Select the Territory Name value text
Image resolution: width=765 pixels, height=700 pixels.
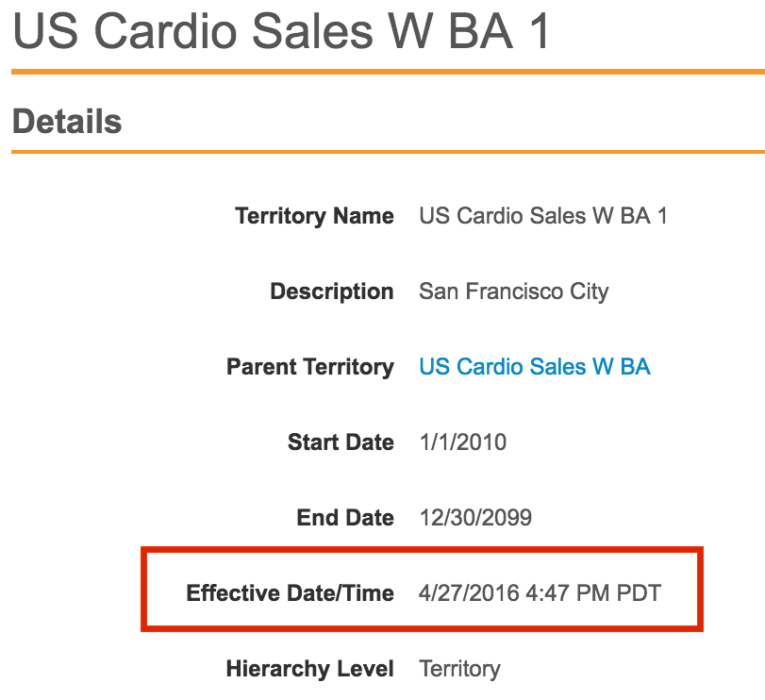coord(542,216)
